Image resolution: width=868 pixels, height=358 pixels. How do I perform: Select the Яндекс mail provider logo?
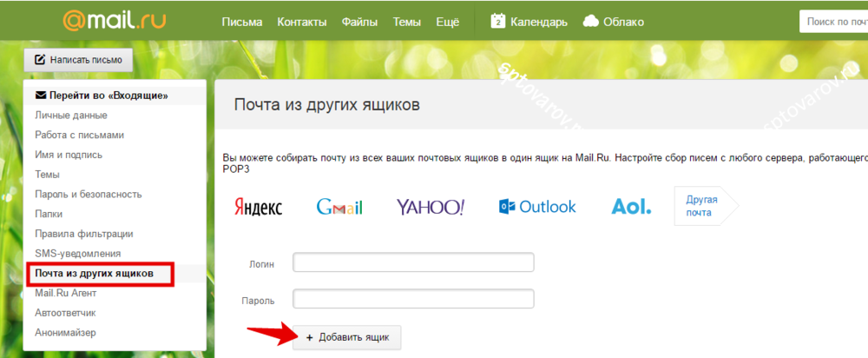click(x=258, y=207)
